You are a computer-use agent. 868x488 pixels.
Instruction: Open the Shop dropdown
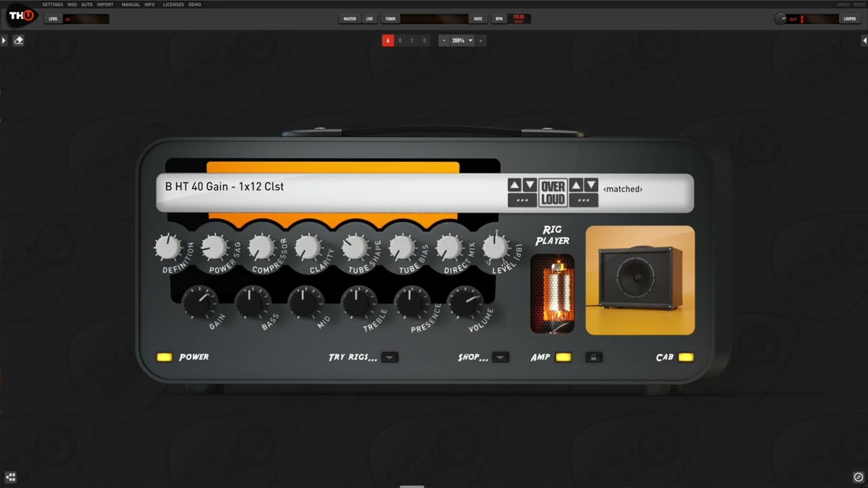(x=500, y=357)
